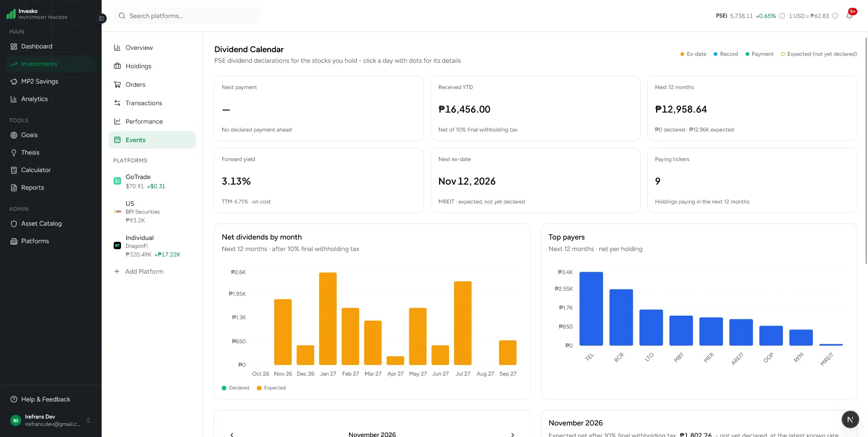
Task: Select the GoTrade platform
Action: (152, 181)
